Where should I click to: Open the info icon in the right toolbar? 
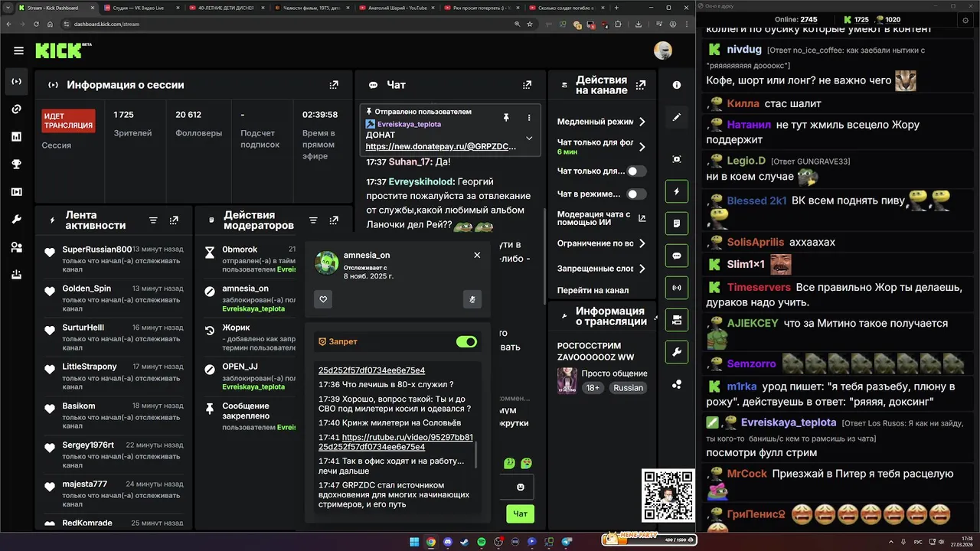tap(677, 85)
